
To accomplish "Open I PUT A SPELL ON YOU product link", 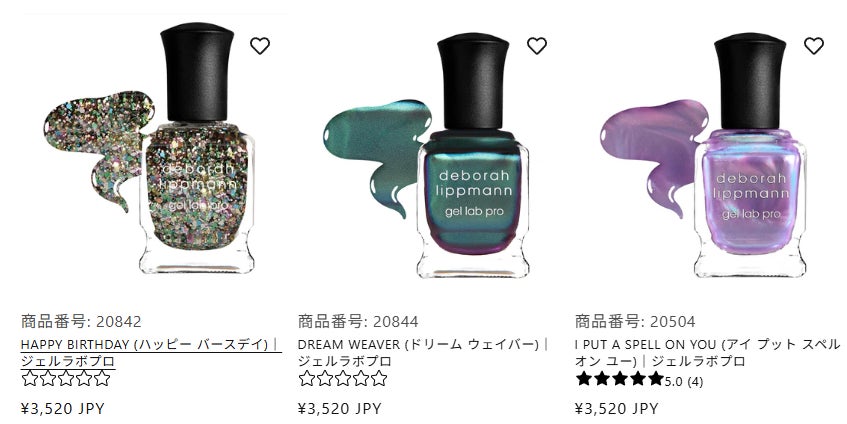I will click(708, 352).
